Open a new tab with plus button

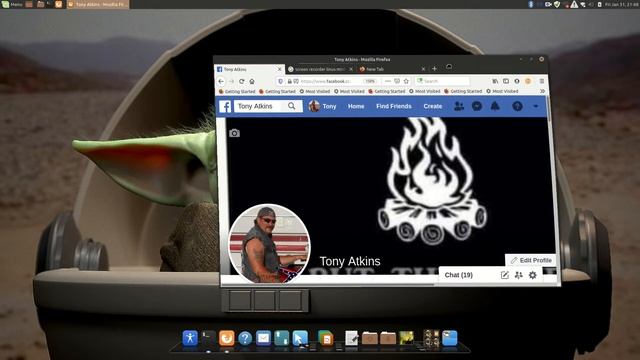tap(434, 69)
